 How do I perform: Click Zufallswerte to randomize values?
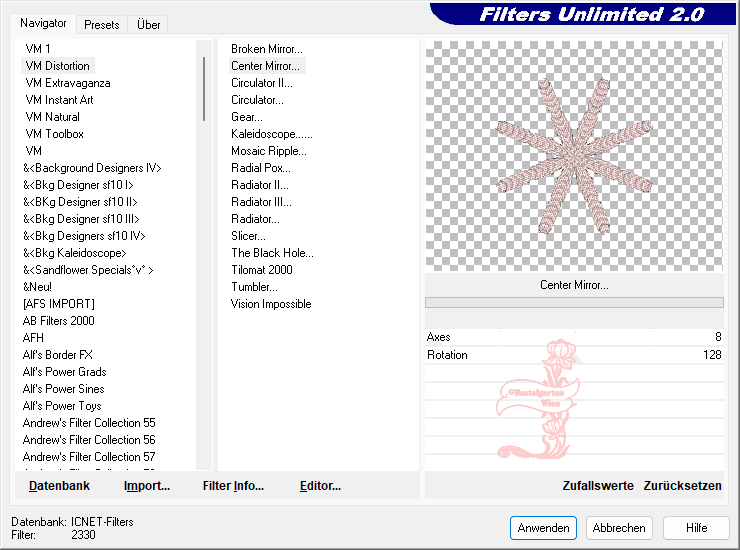tap(598, 486)
